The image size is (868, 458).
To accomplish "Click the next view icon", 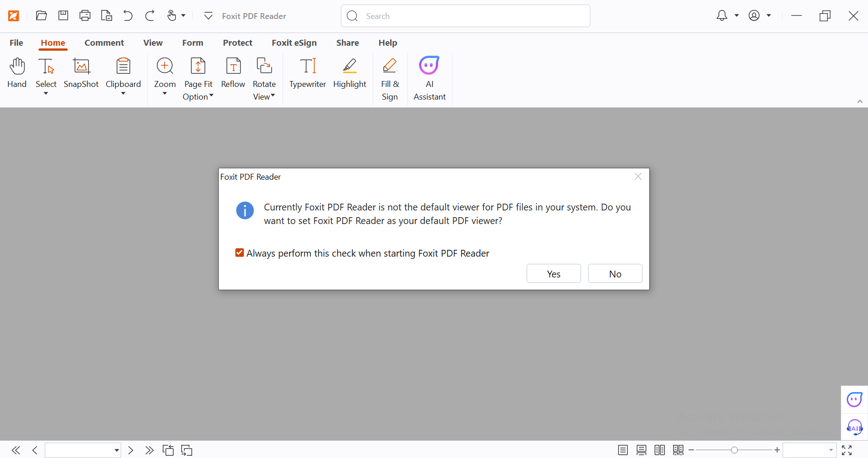I will click(187, 450).
